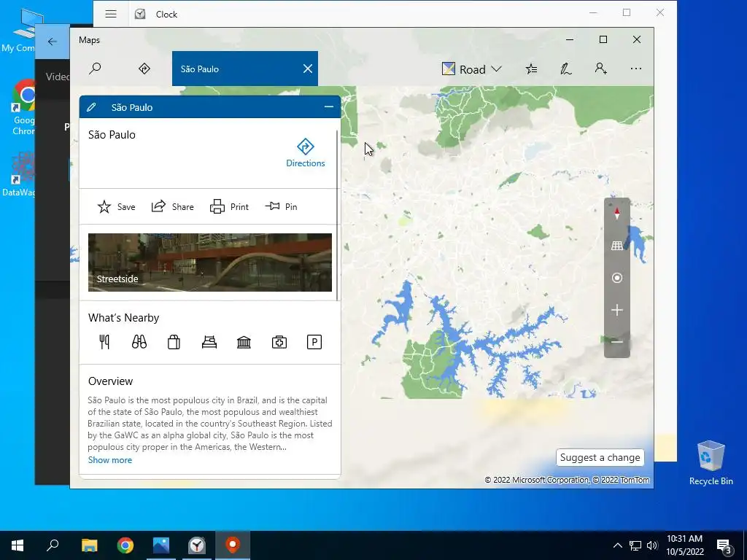
Task: Open the notification center icon
Action: click(x=724, y=545)
